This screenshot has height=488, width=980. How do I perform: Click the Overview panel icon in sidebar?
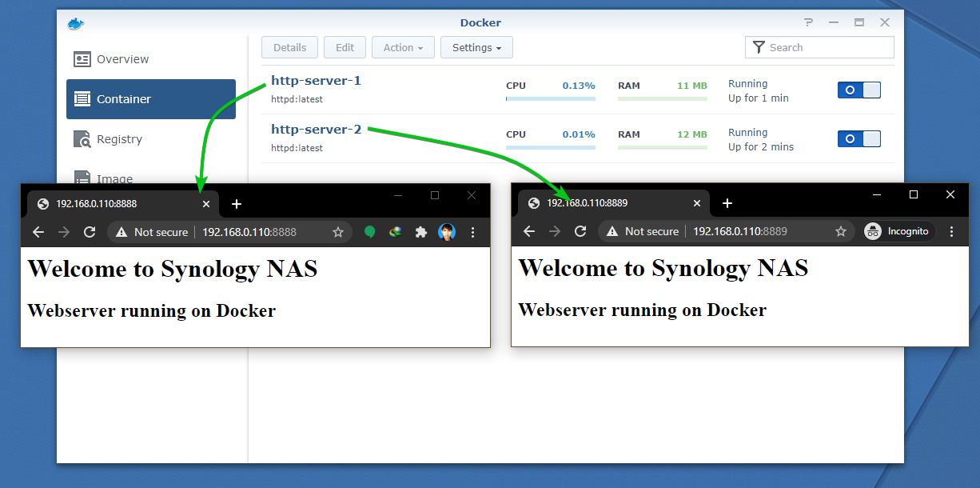[x=82, y=59]
